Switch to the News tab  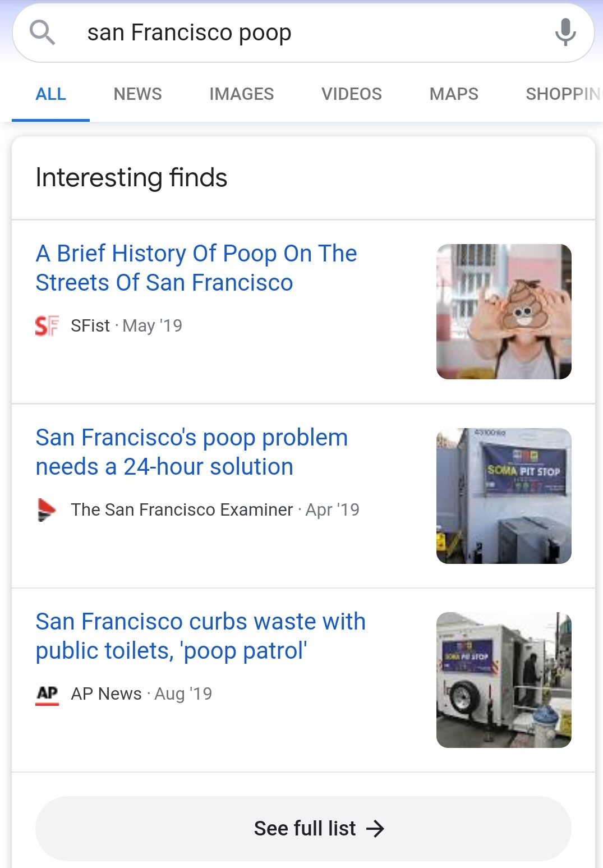[x=137, y=94]
